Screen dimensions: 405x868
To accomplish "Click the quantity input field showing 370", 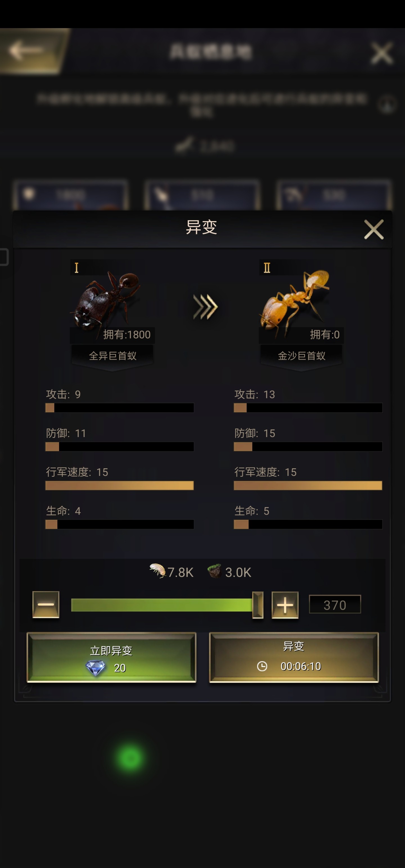I will coord(335,605).
